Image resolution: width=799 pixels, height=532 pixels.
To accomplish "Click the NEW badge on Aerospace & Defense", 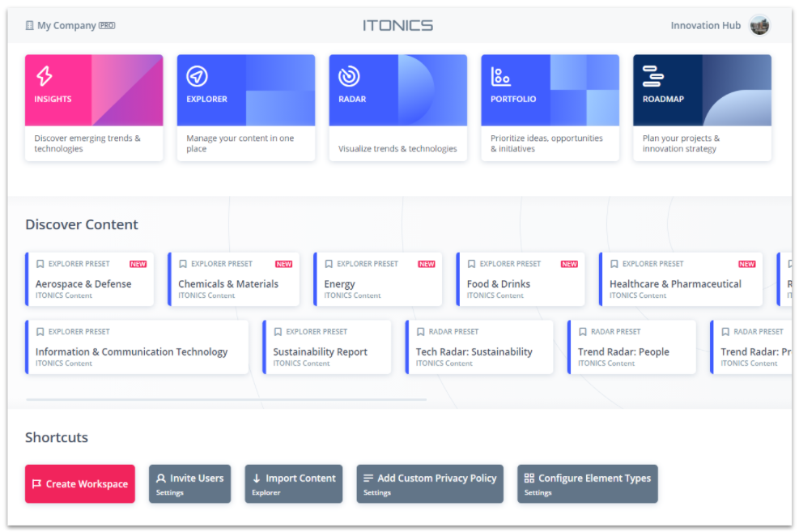I will 138,264.
